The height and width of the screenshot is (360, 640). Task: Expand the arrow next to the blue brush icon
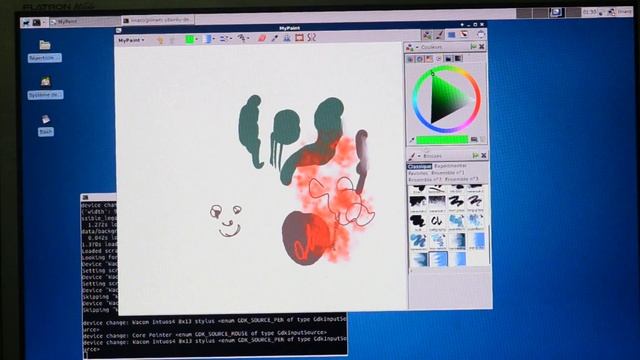coord(214,39)
